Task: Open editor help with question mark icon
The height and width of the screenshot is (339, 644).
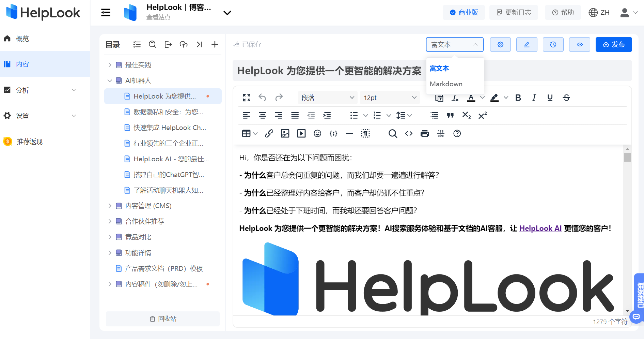Action: 457,133
